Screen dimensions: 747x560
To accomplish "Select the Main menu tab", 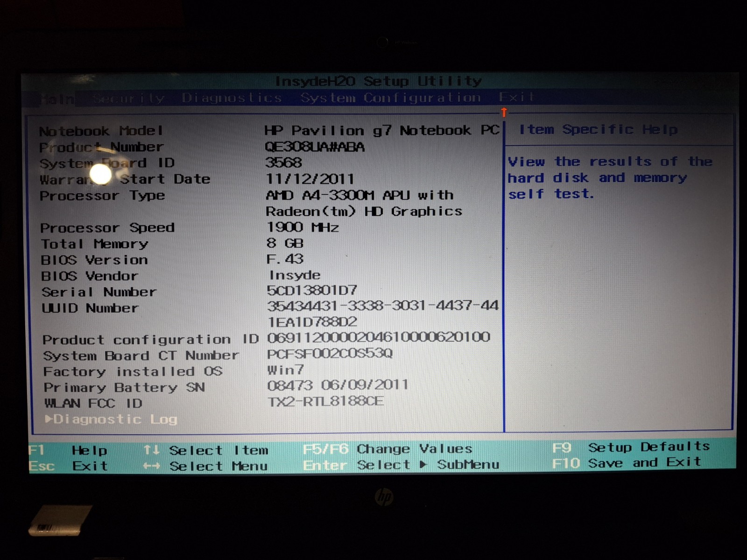I will [57, 99].
